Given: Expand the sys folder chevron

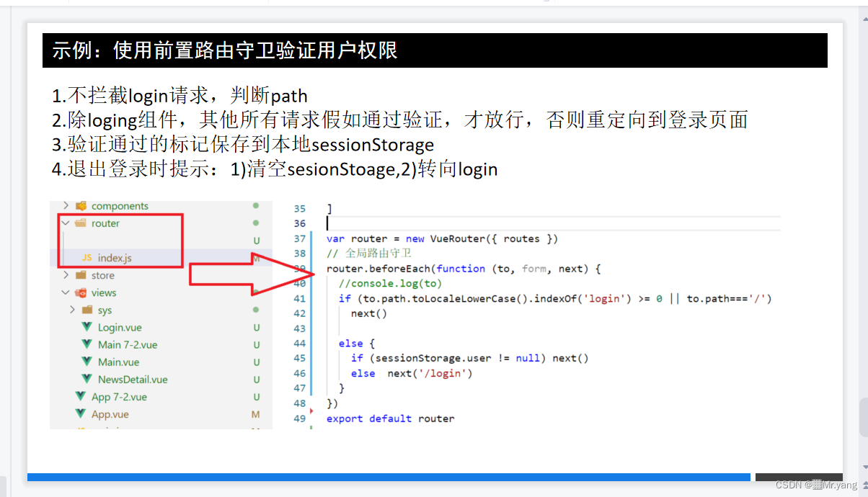Looking at the screenshot, I should pyautogui.click(x=73, y=310).
